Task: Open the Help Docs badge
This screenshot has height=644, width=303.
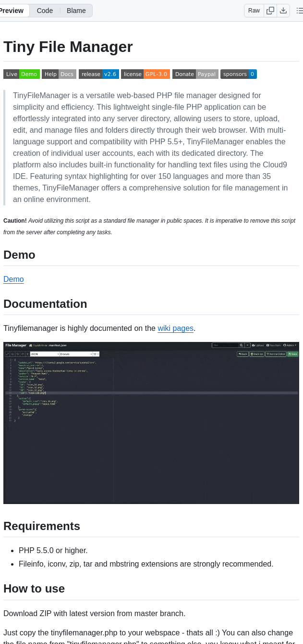Action: click(59, 74)
